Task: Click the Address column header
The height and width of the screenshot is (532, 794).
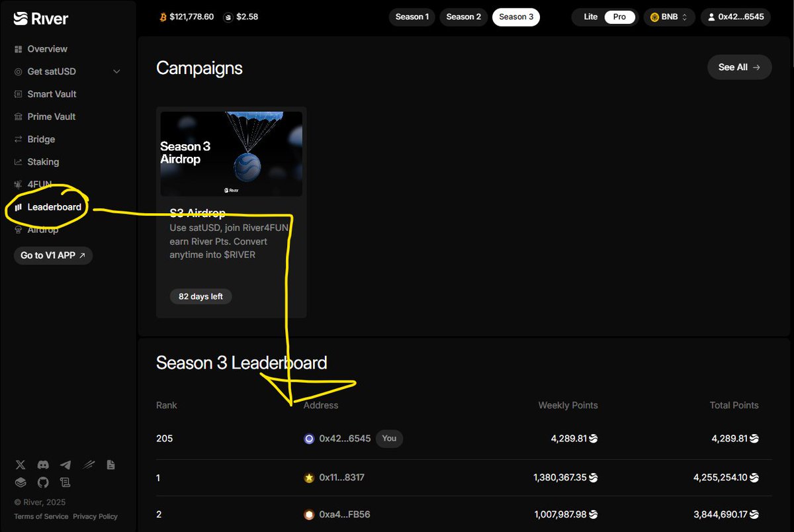Action: coord(321,405)
